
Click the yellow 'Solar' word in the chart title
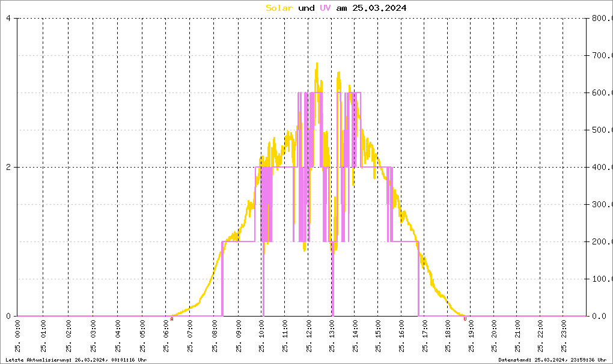point(279,8)
